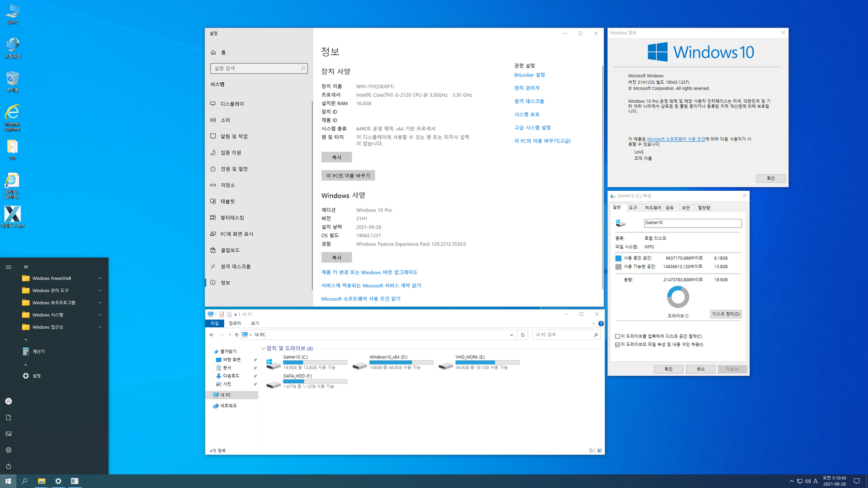Open Settings gear on the taskbar

[58, 481]
